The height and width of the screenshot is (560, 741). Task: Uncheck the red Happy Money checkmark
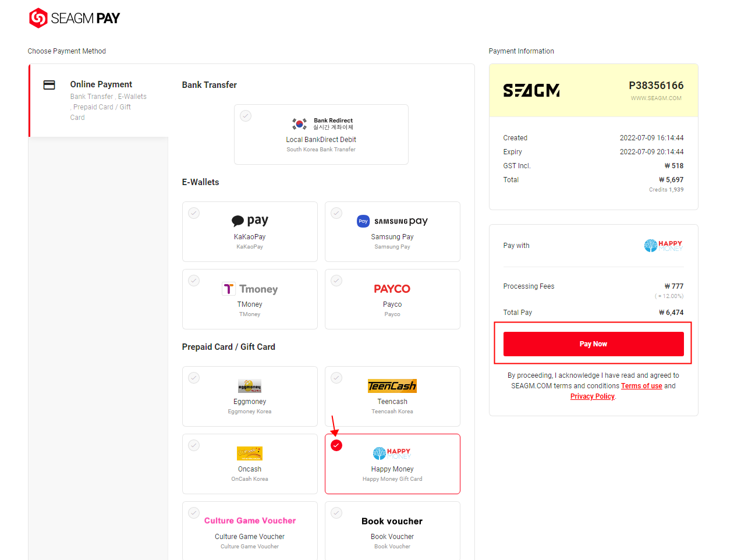[336, 445]
